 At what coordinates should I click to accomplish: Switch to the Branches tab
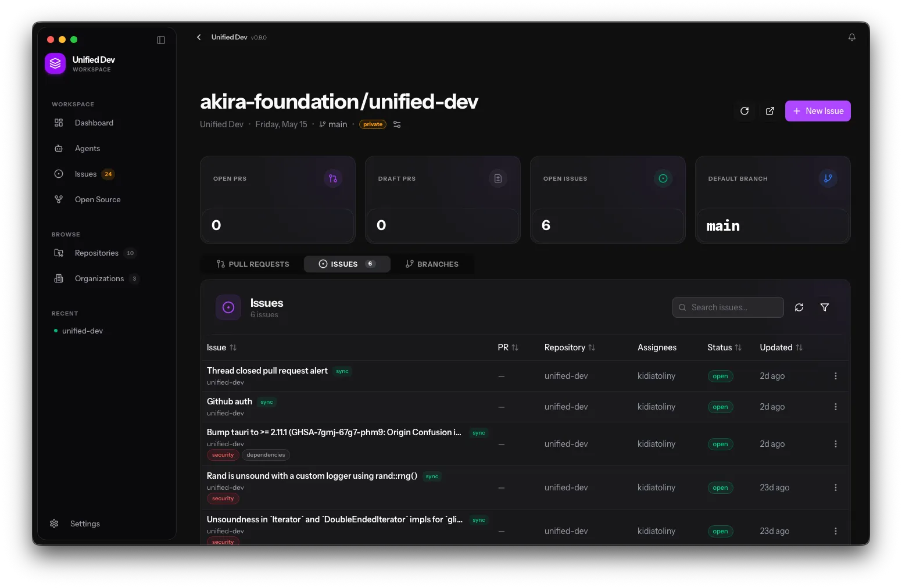pos(432,264)
